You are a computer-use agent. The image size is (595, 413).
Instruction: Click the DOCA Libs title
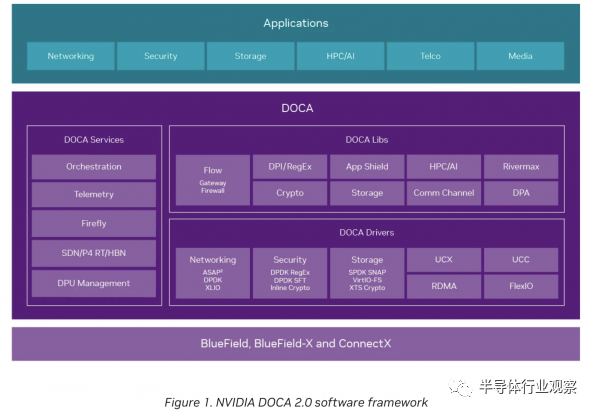[x=367, y=140]
